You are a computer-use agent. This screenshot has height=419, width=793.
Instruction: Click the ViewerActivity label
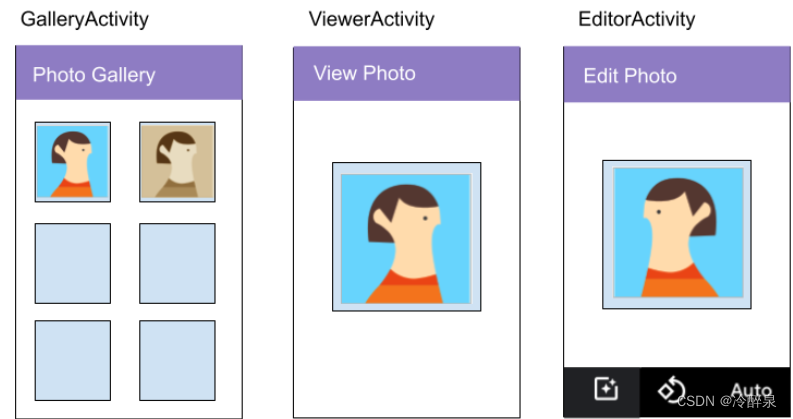[x=371, y=19]
